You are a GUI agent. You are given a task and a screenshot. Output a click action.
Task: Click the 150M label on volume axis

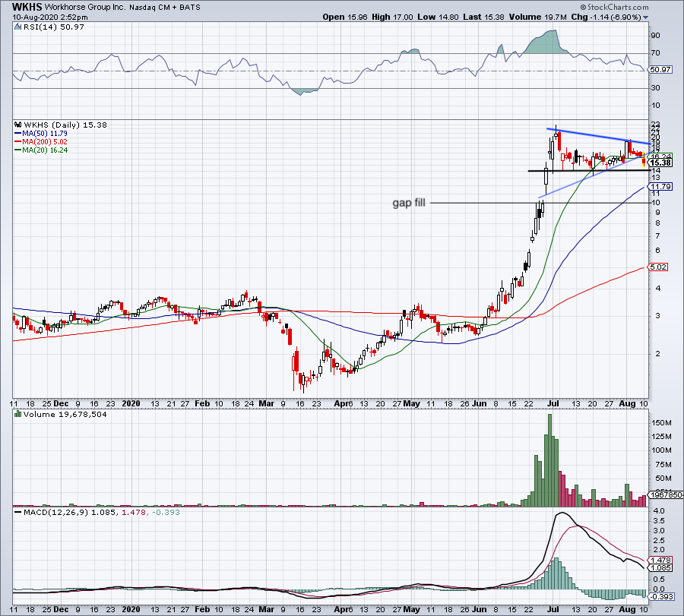[661, 423]
